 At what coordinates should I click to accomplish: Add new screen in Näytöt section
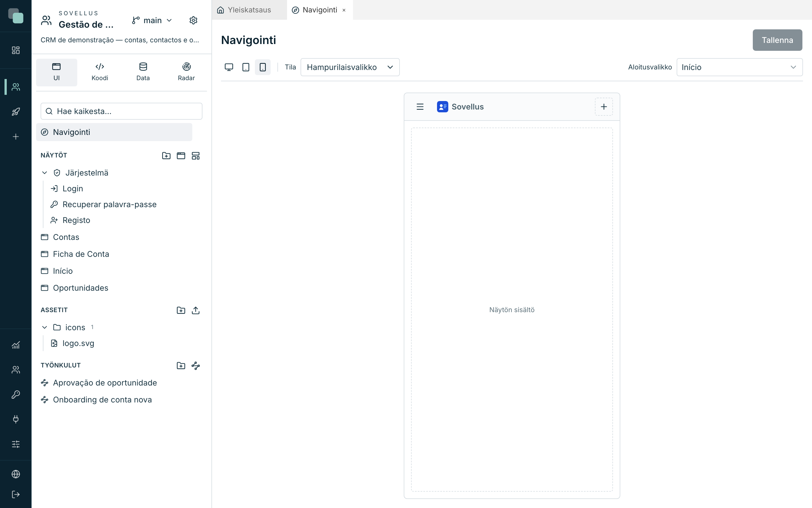click(x=181, y=156)
